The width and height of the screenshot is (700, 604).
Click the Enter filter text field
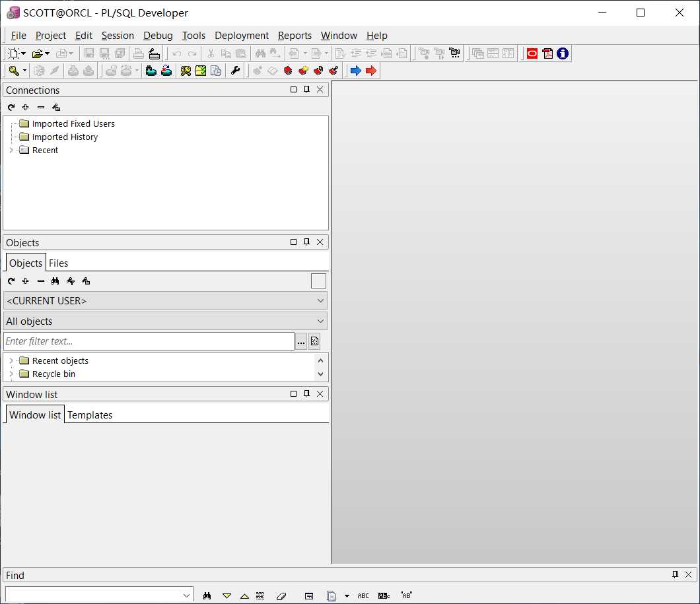(x=149, y=341)
